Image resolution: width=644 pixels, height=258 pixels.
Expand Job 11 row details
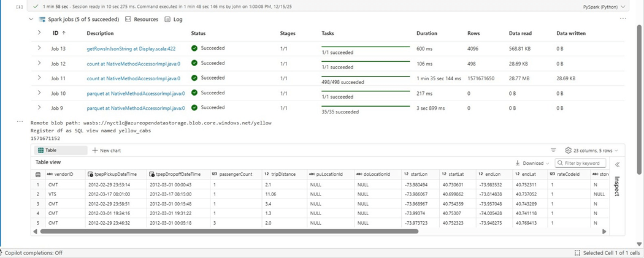pyautogui.click(x=39, y=78)
